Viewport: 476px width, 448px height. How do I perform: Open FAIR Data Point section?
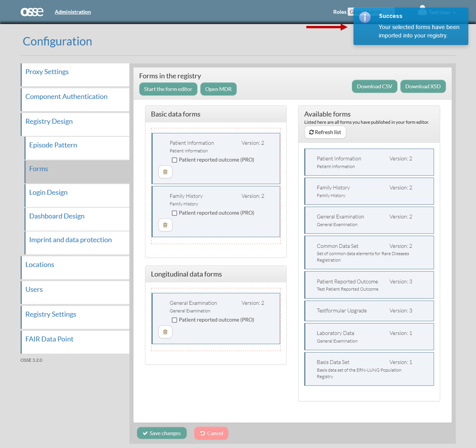(75, 342)
